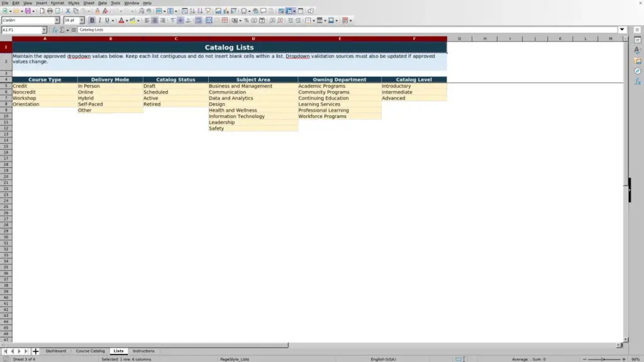The width and height of the screenshot is (644, 362).
Task: Toggle Italic formatting
Action: coord(99,21)
